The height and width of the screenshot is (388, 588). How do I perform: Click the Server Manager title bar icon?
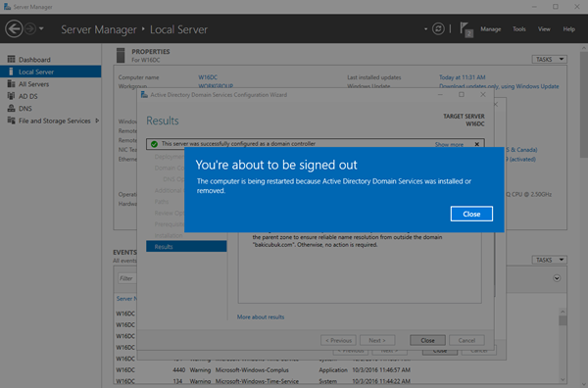(x=7, y=7)
